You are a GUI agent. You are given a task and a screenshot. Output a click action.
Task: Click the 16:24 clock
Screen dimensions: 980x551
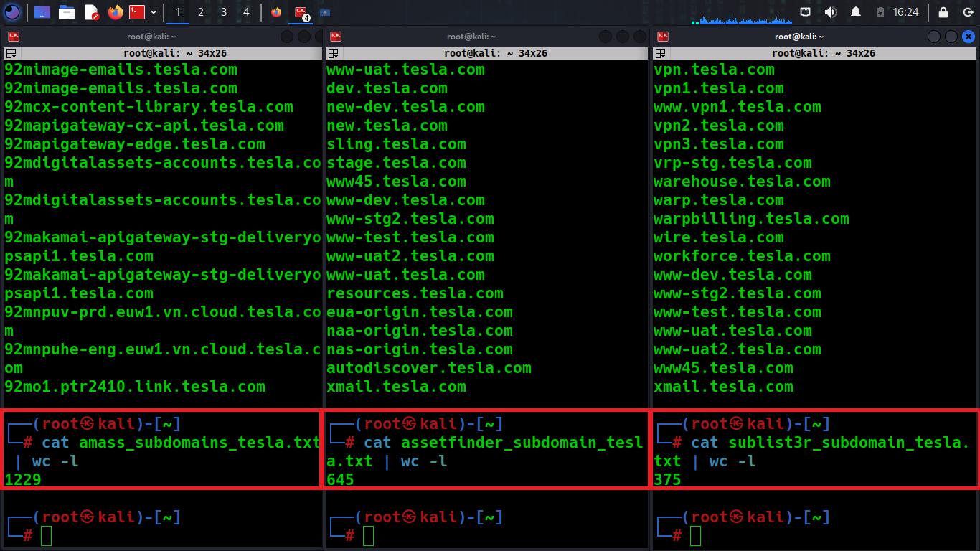[x=905, y=12]
